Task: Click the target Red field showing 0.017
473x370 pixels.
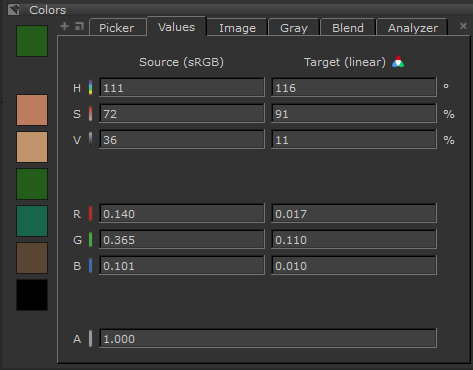Action: pos(354,214)
